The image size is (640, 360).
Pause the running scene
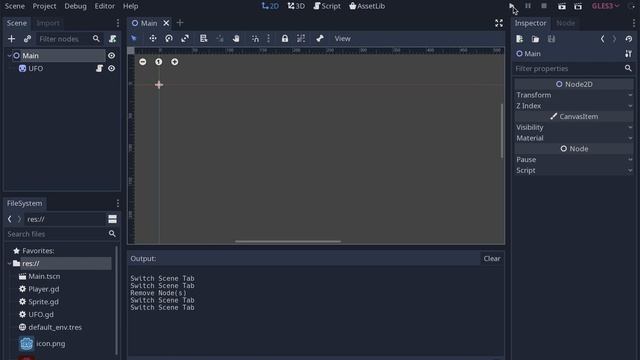click(528, 6)
